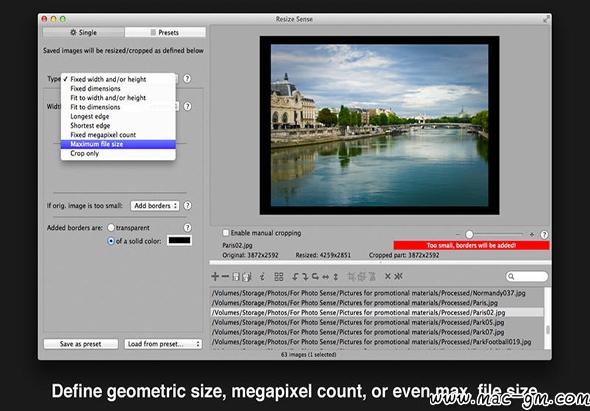
Task: Open help beside the zoom slider
Action: (544, 234)
